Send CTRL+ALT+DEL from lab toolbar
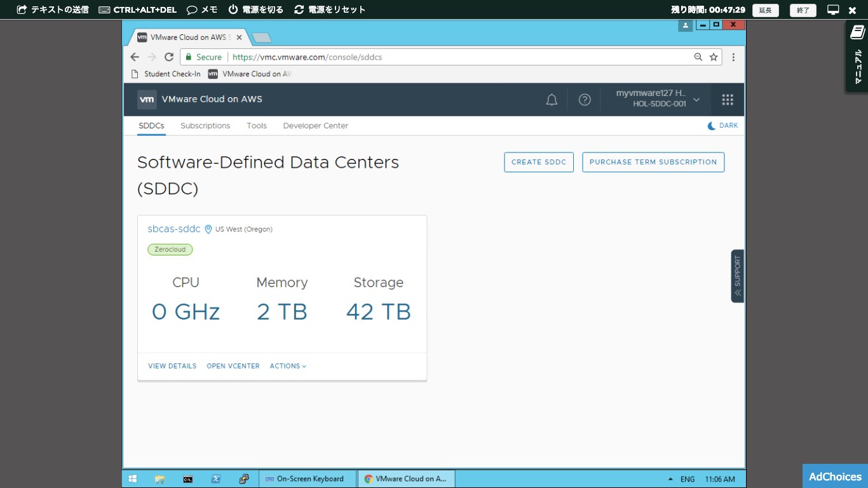 coord(137,10)
